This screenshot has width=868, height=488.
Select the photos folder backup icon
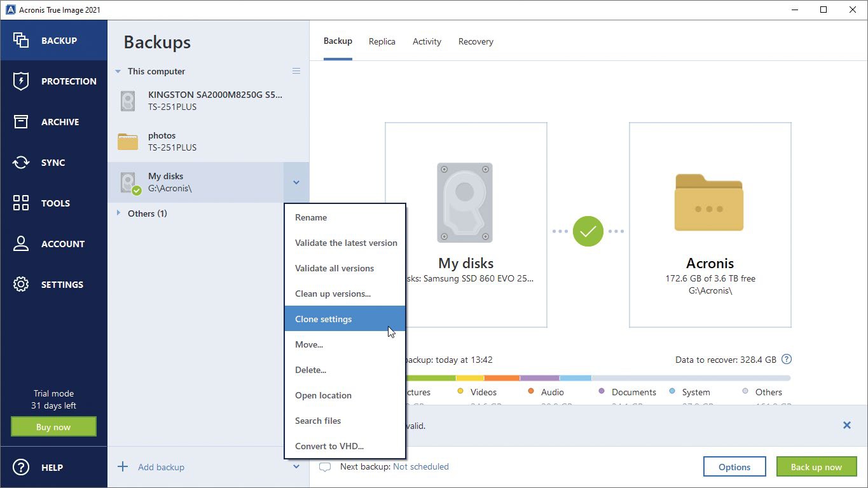tap(128, 142)
